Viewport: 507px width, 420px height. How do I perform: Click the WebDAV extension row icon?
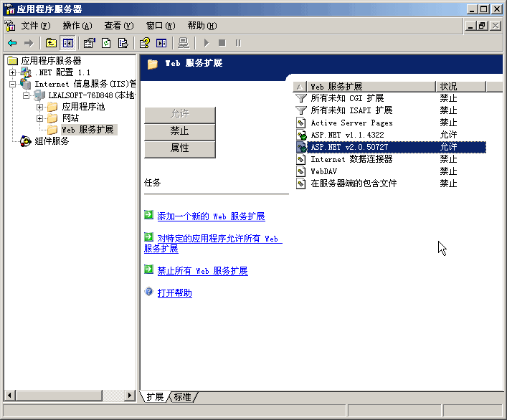[x=300, y=171]
